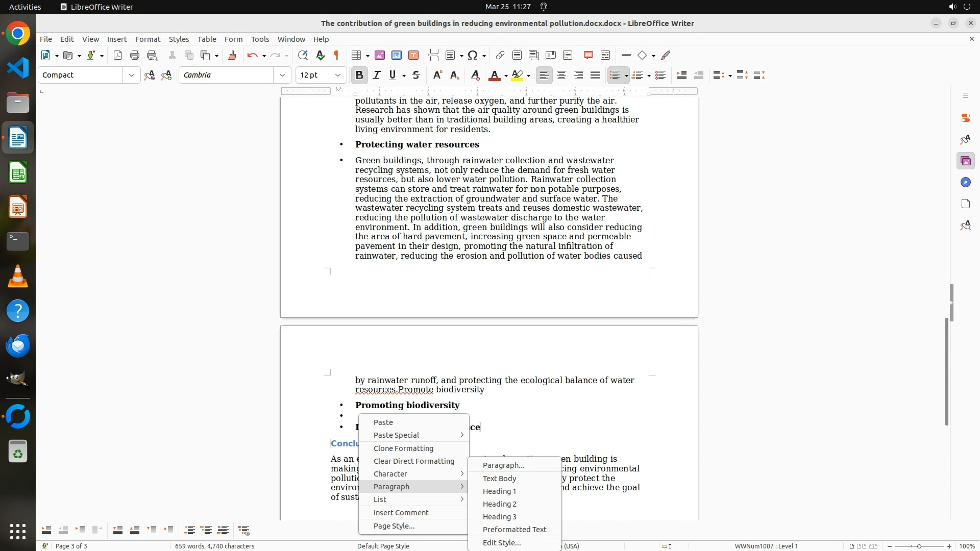Insert a special character with Omega icon
This screenshot has height=551, width=980.
tap(473, 56)
